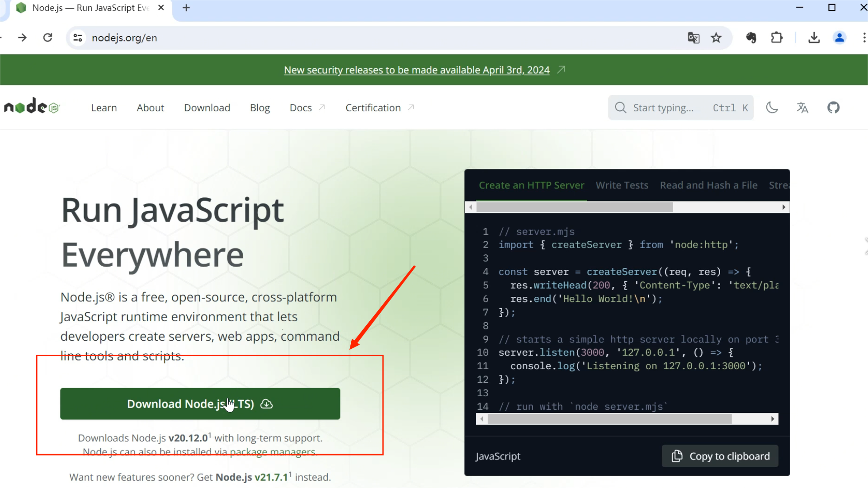
Task: Click the browser reload button
Action: pyautogui.click(x=47, y=38)
